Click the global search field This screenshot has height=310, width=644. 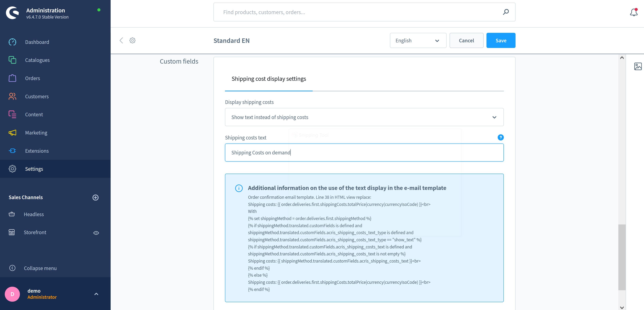point(364,12)
